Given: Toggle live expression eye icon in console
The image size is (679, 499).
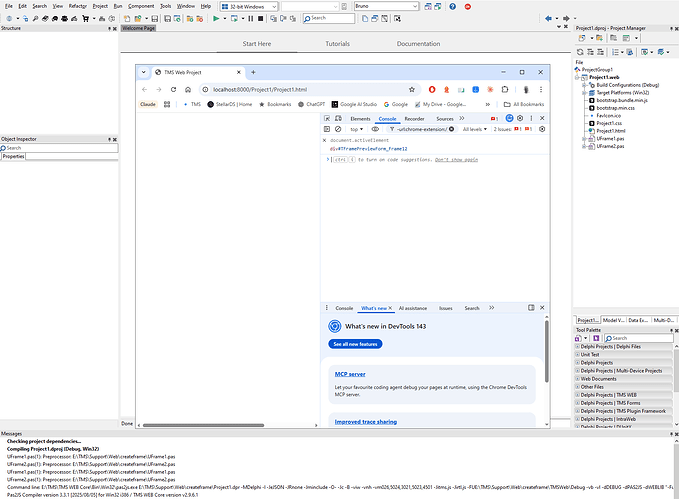Looking at the screenshot, I should coord(376,129).
